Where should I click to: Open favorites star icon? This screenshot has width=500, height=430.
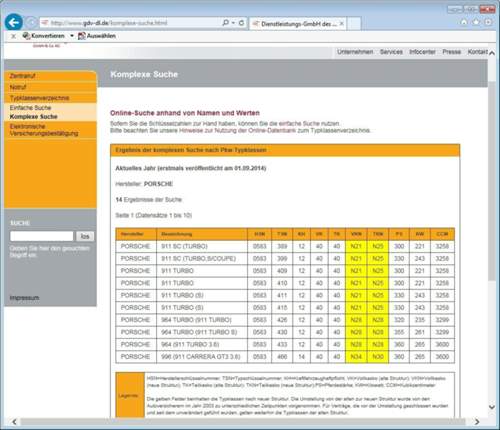(x=476, y=22)
